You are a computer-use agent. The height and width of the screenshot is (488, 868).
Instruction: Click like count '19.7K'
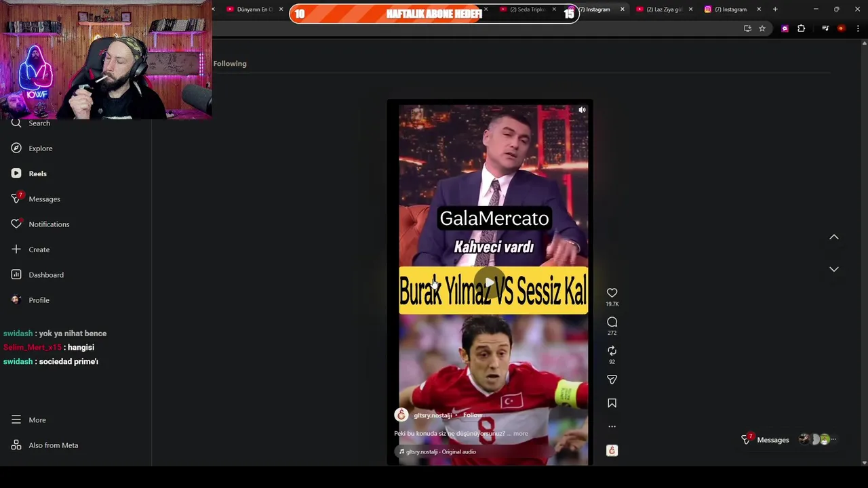pos(612,304)
